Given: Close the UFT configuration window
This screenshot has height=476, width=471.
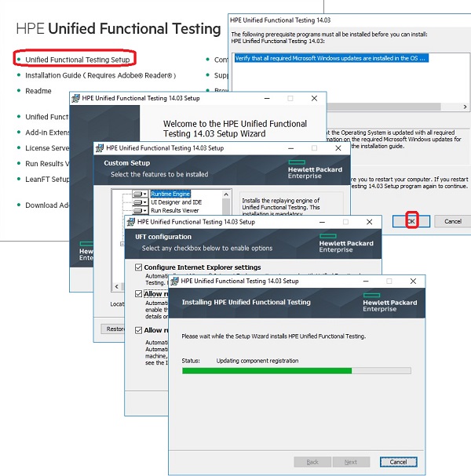Looking at the screenshot, I should coord(369,222).
